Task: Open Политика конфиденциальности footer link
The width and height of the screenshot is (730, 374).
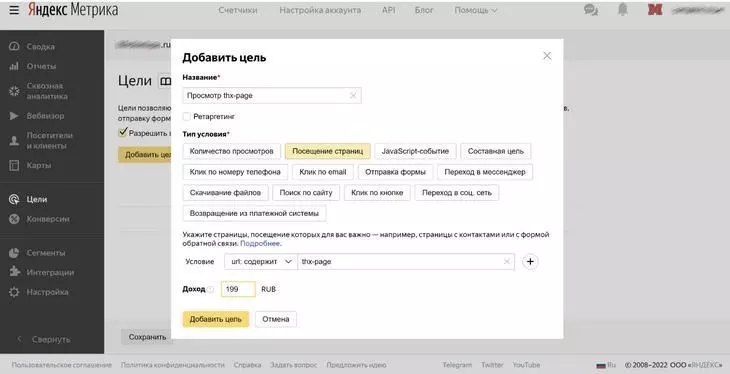Action: pyautogui.click(x=173, y=365)
